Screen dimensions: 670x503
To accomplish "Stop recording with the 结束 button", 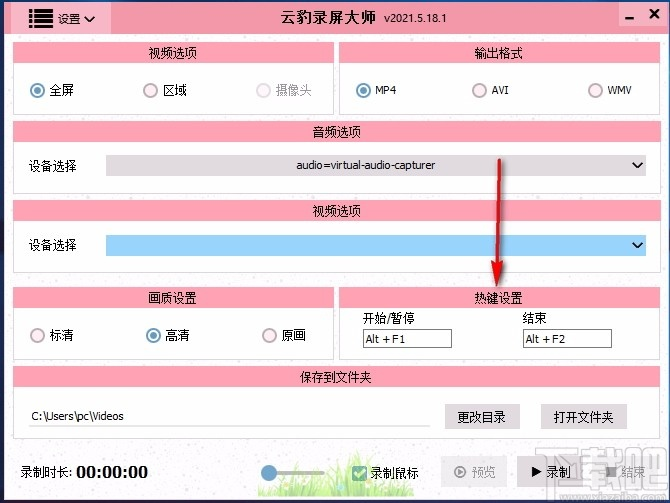I will click(626, 472).
